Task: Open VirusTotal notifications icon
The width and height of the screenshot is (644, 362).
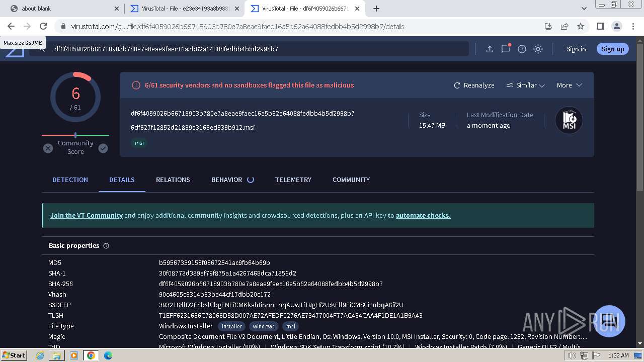Action: [506, 49]
